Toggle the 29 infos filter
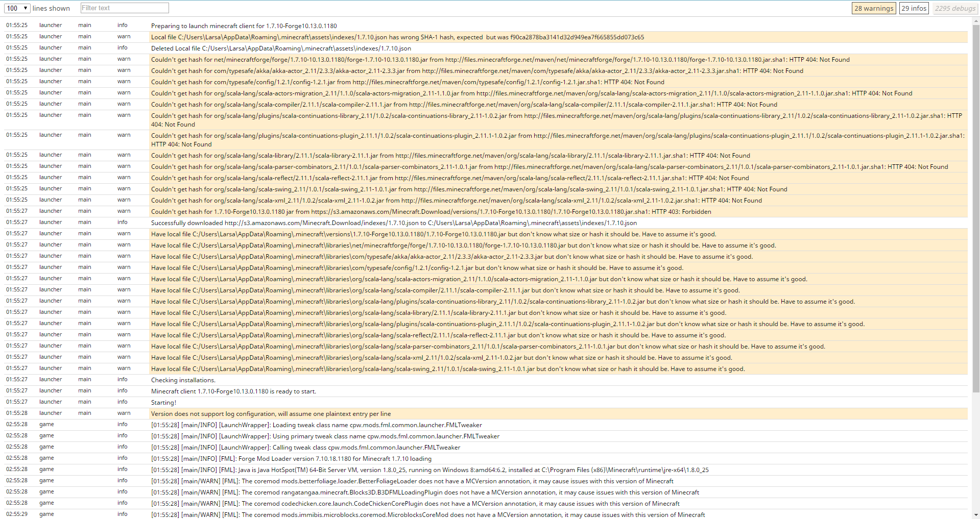980x519 pixels. (914, 8)
